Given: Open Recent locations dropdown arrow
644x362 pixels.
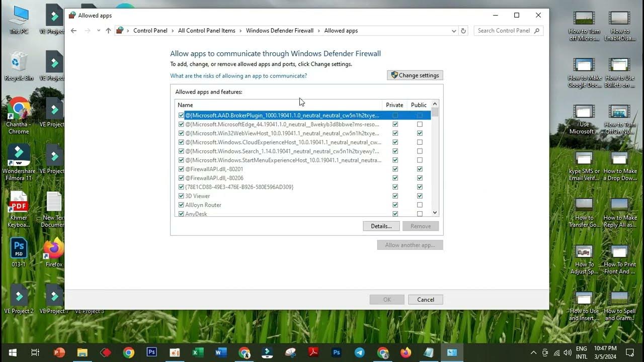Looking at the screenshot, I should 99,31.
